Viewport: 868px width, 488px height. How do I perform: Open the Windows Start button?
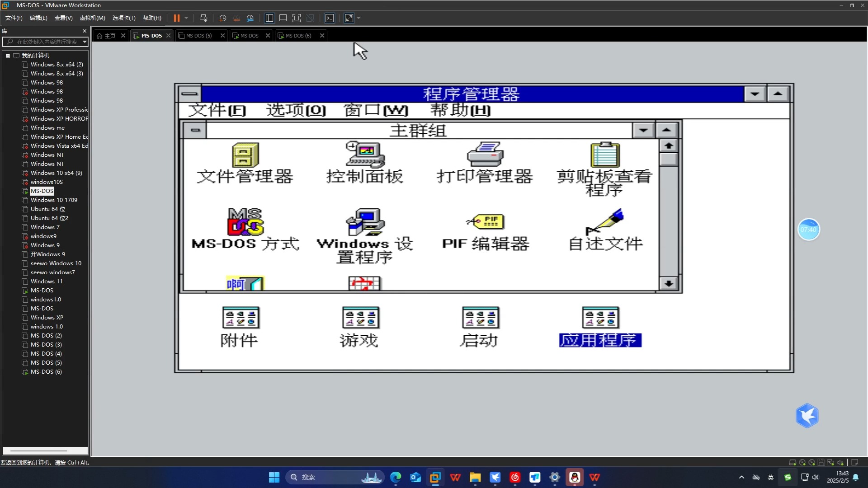[274, 477]
